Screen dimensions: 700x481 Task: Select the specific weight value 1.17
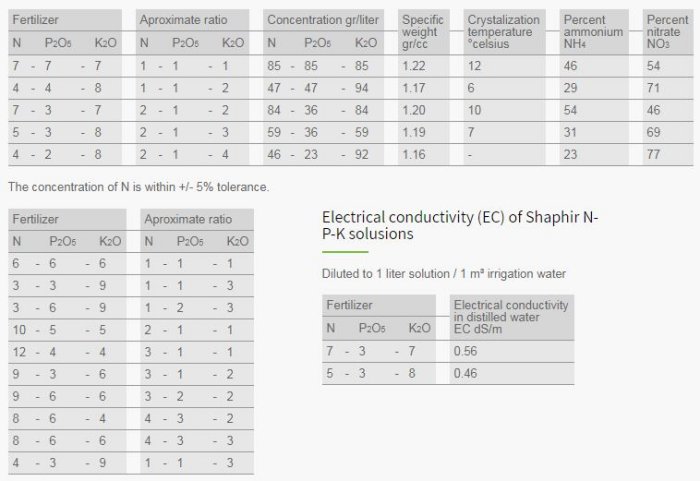point(414,88)
